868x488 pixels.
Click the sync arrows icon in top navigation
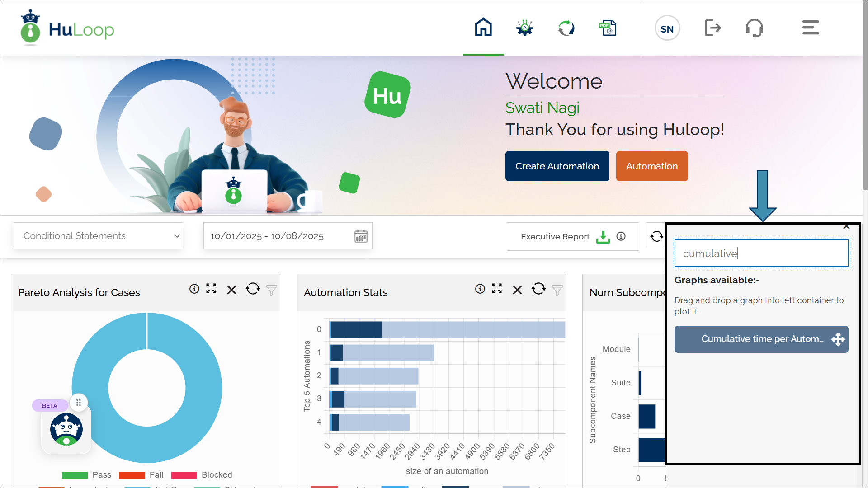[566, 28]
